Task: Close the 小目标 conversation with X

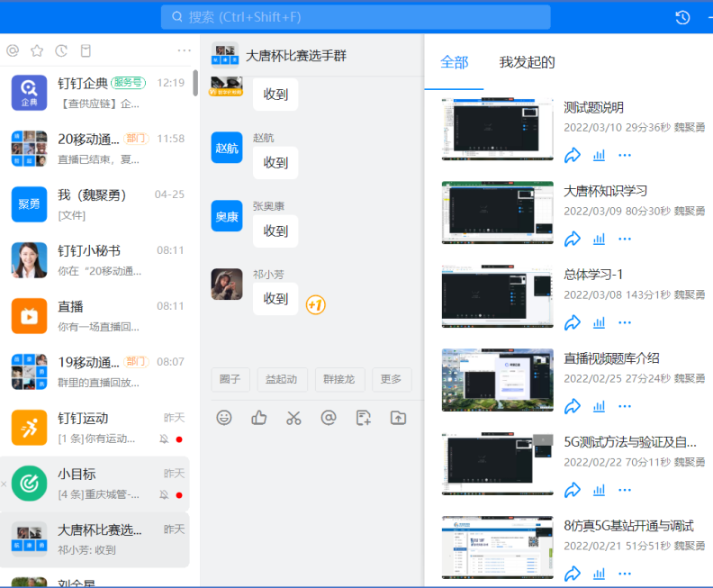Action: (x=4, y=484)
